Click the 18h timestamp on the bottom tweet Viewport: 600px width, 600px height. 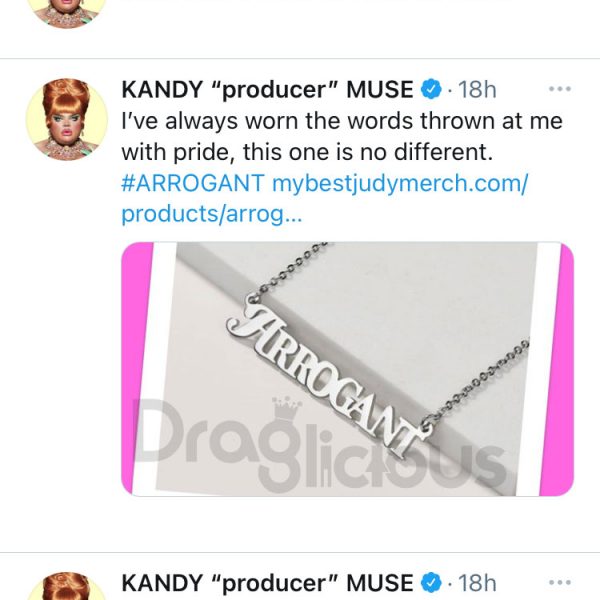coord(477,583)
